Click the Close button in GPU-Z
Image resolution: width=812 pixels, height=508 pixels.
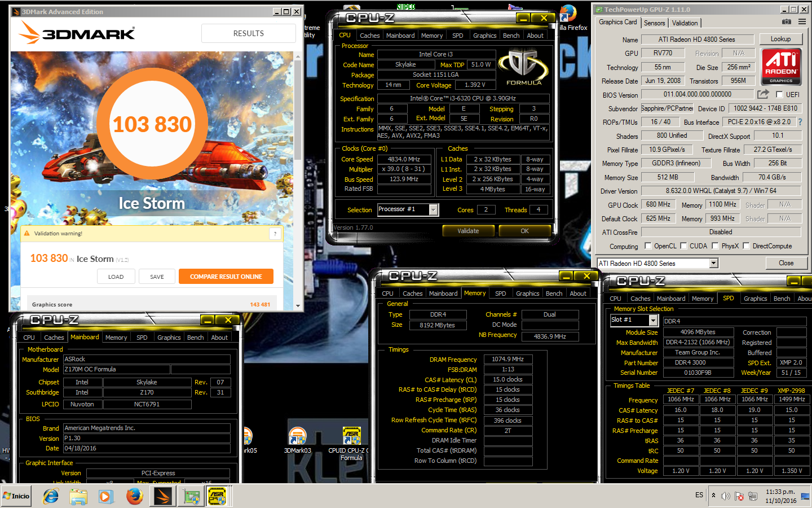(786, 263)
